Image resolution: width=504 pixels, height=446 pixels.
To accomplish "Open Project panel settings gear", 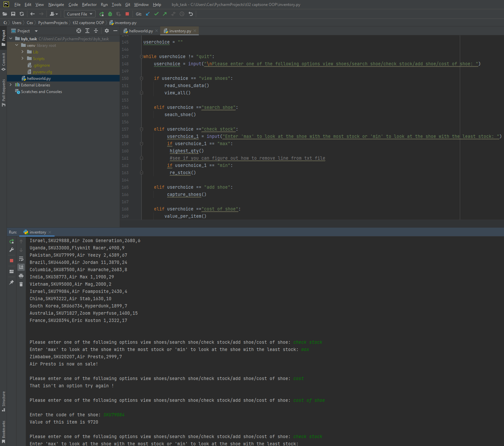I will [x=106, y=31].
